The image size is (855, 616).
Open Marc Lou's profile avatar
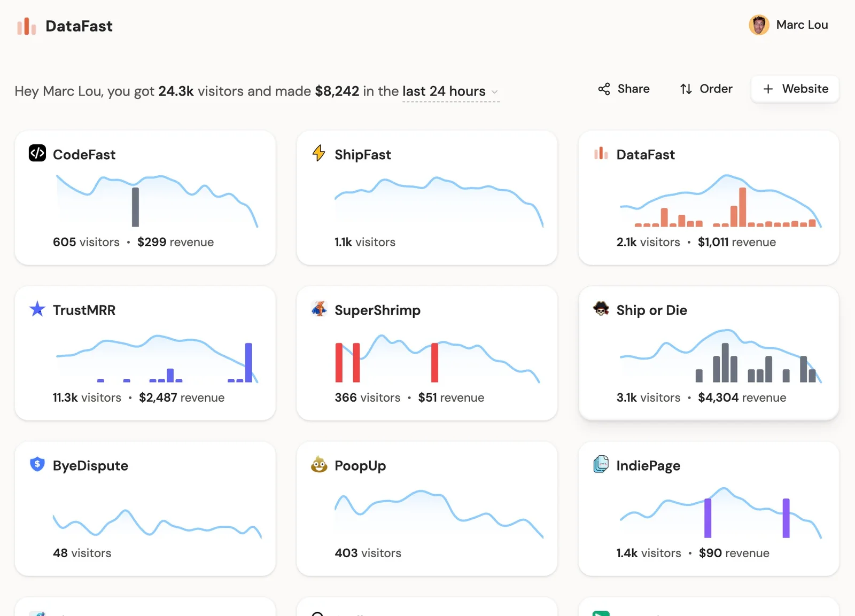[759, 25]
